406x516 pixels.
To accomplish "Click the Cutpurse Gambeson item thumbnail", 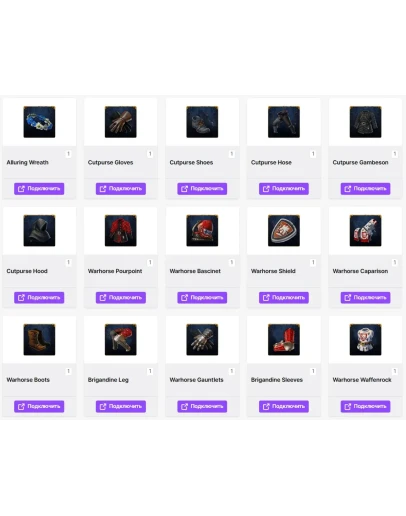I will point(366,122).
